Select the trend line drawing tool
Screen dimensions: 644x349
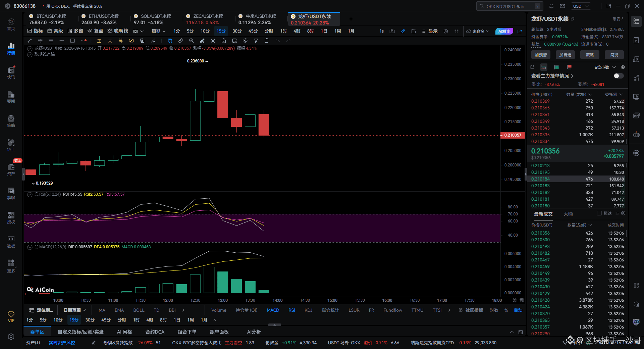(x=30, y=41)
